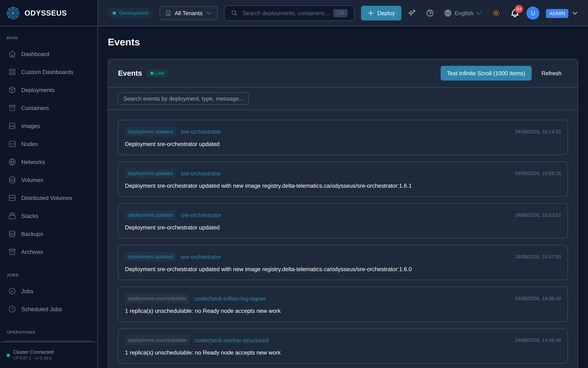The height and width of the screenshot is (368, 588).
Task: Click the Development environment badge
Action: tap(130, 13)
